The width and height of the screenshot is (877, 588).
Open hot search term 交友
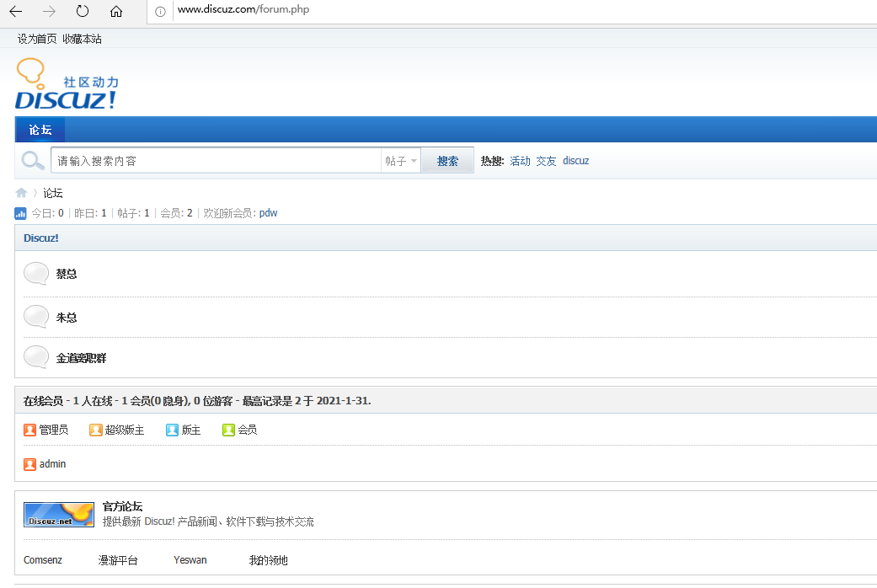pos(546,161)
